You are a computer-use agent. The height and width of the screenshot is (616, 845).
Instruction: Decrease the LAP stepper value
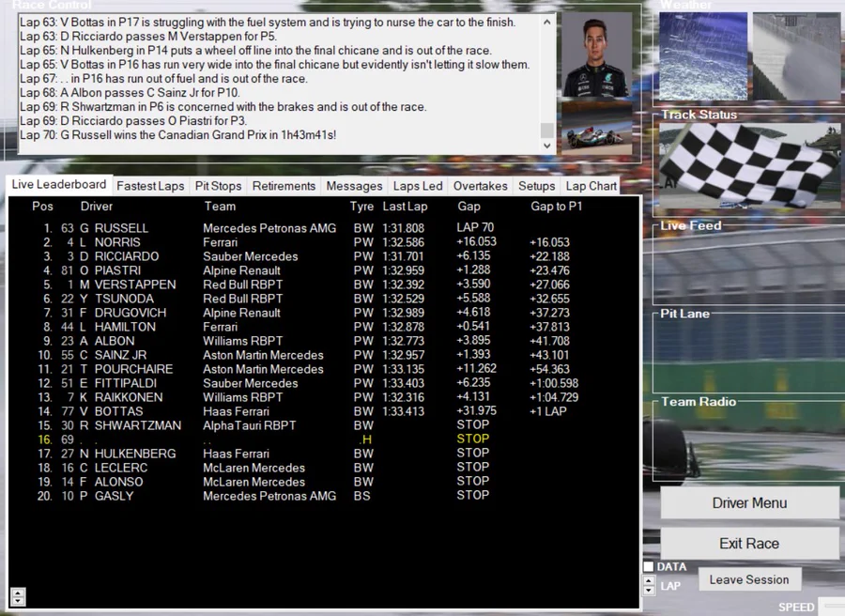(x=649, y=590)
